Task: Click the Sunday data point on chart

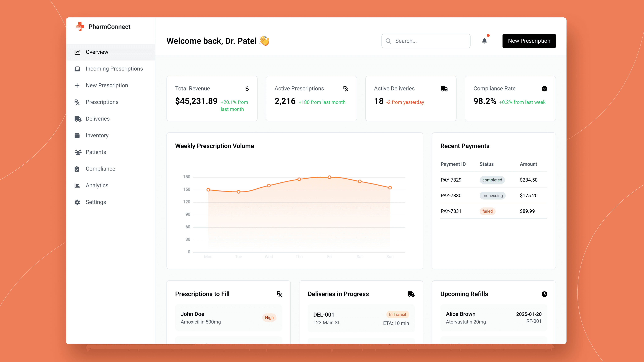Action: [x=390, y=188]
